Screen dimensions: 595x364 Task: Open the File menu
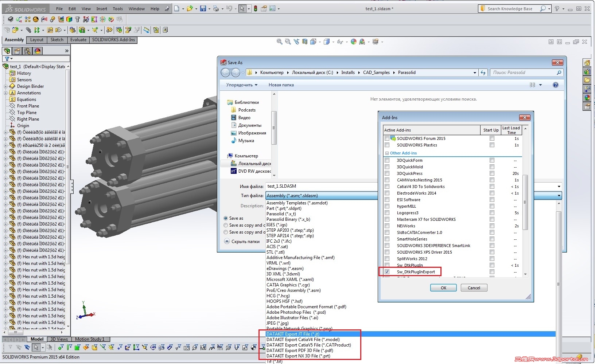[59, 9]
